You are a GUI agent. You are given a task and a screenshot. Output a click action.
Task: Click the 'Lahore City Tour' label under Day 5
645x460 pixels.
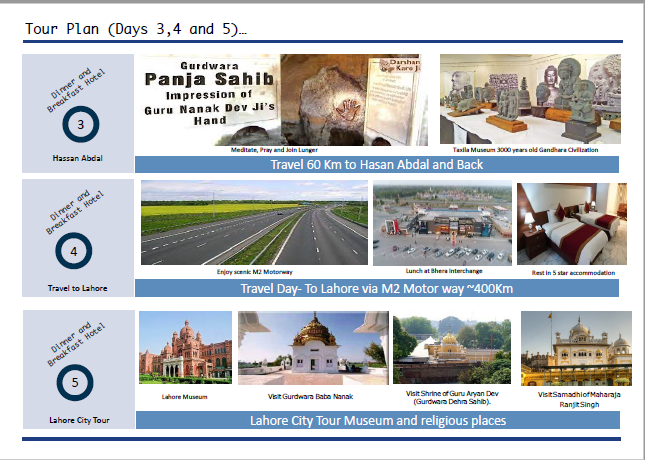click(77, 419)
